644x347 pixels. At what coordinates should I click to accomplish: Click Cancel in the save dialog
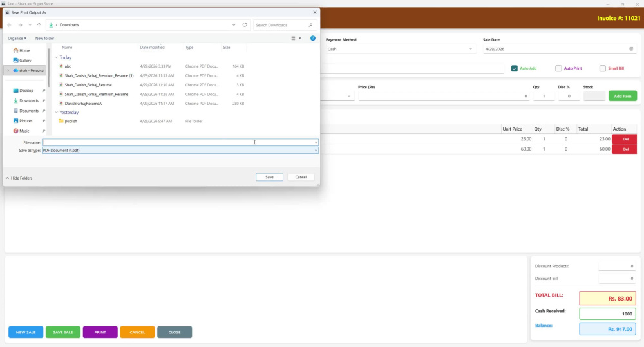(301, 177)
